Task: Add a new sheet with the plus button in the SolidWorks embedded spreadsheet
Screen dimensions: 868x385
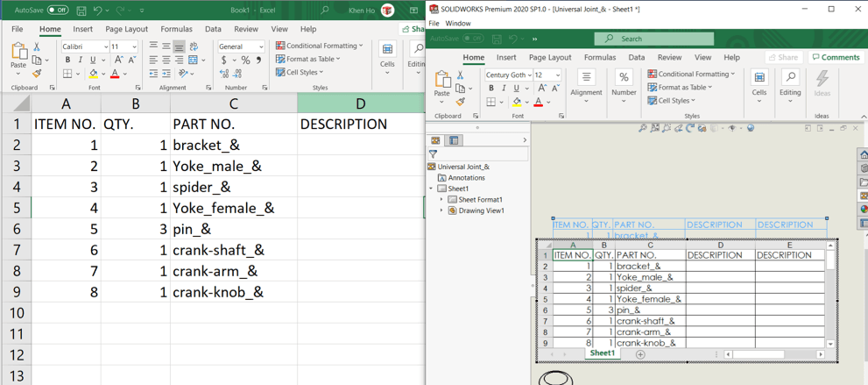Action: click(640, 354)
